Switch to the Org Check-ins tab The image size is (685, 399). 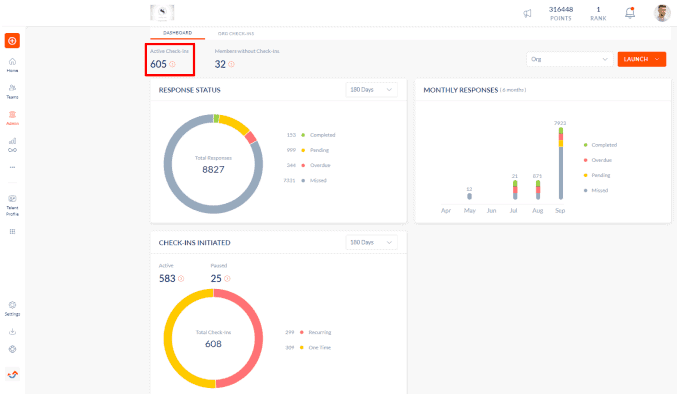(x=236, y=33)
